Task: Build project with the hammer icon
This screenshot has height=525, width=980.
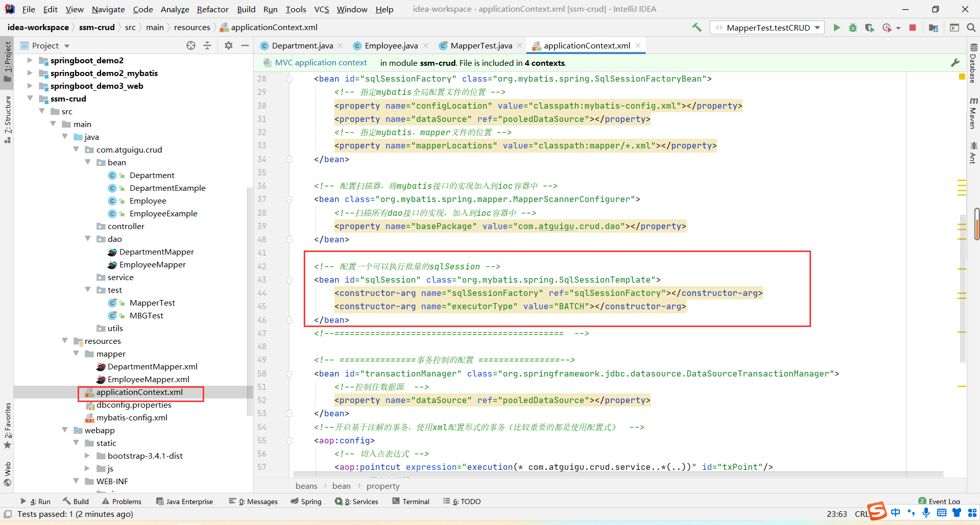Action: 697,28
